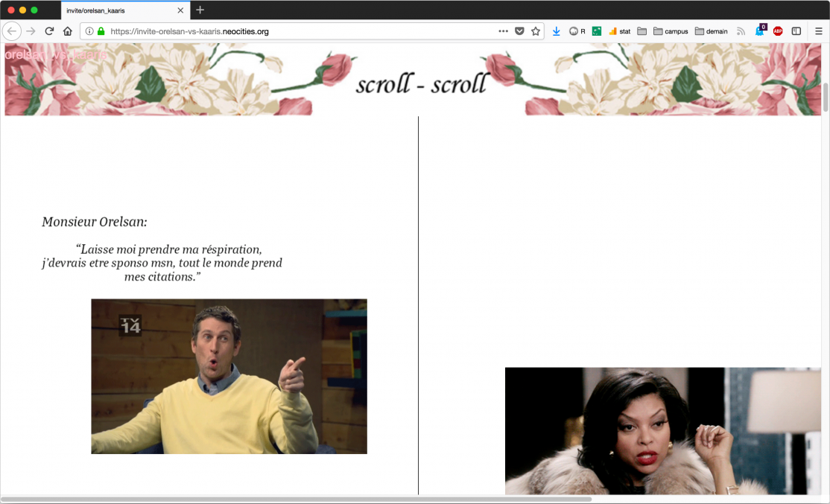Select the invite/orelsan_kaaris tab
This screenshot has height=504, width=830.
point(119,10)
